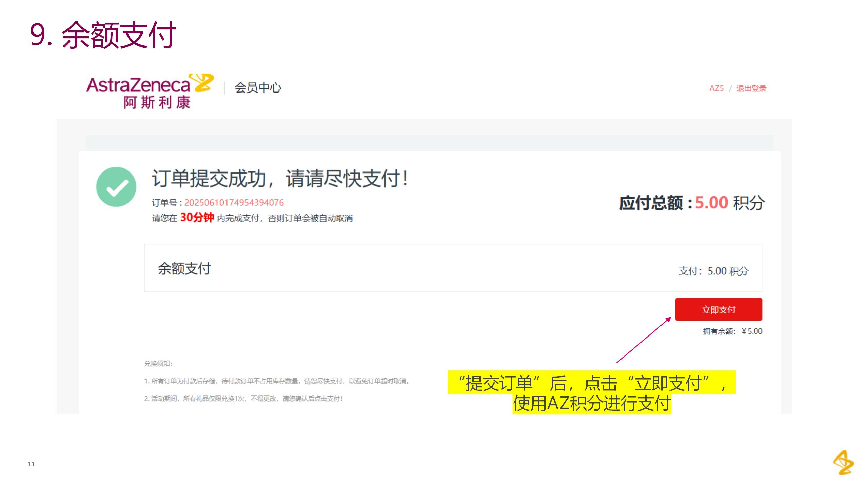Click the 退出登录 logout link
The width and height of the screenshot is (868, 488).
click(x=751, y=88)
